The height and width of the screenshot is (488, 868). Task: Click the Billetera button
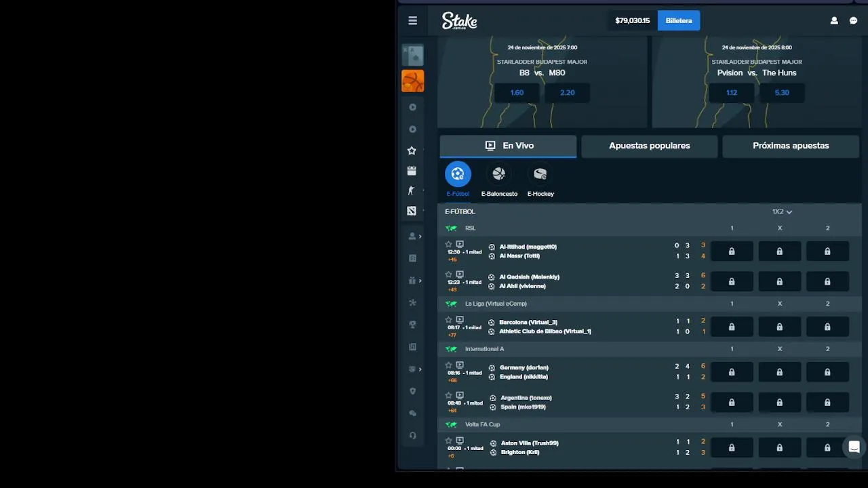pos(679,20)
